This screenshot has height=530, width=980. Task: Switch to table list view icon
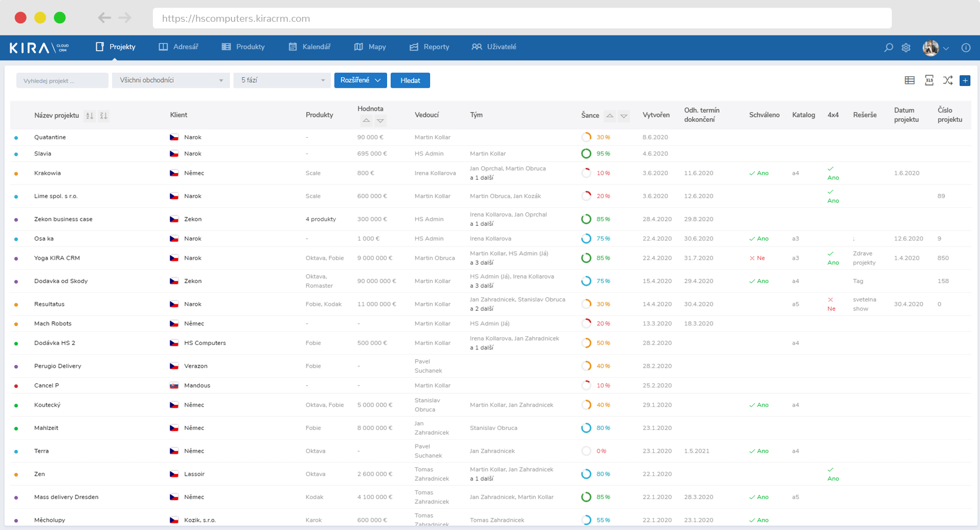pyautogui.click(x=910, y=81)
